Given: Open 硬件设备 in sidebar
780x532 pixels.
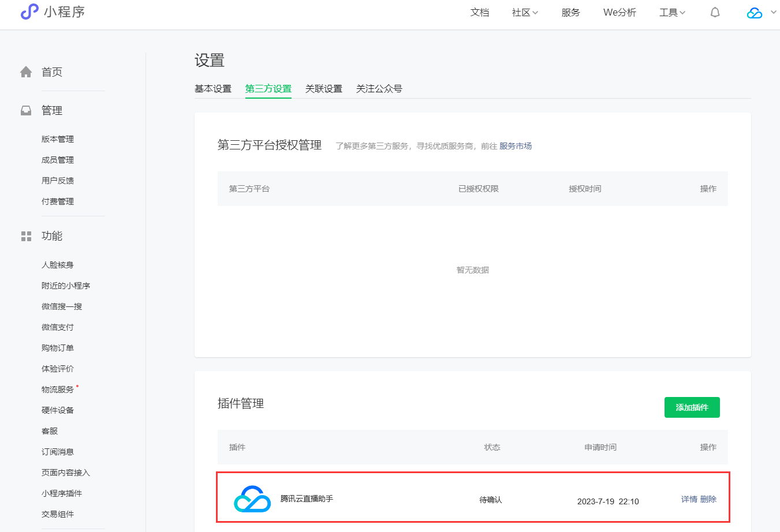Looking at the screenshot, I should pos(58,410).
